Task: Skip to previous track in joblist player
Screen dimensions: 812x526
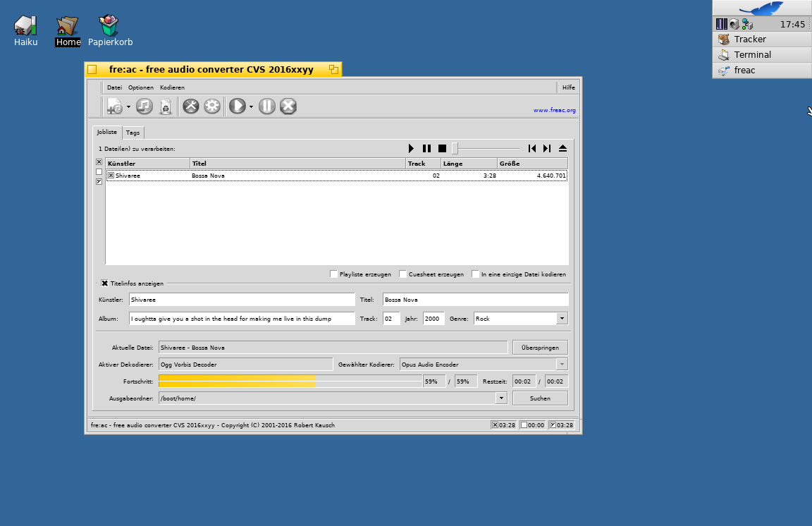Action: [532, 149]
